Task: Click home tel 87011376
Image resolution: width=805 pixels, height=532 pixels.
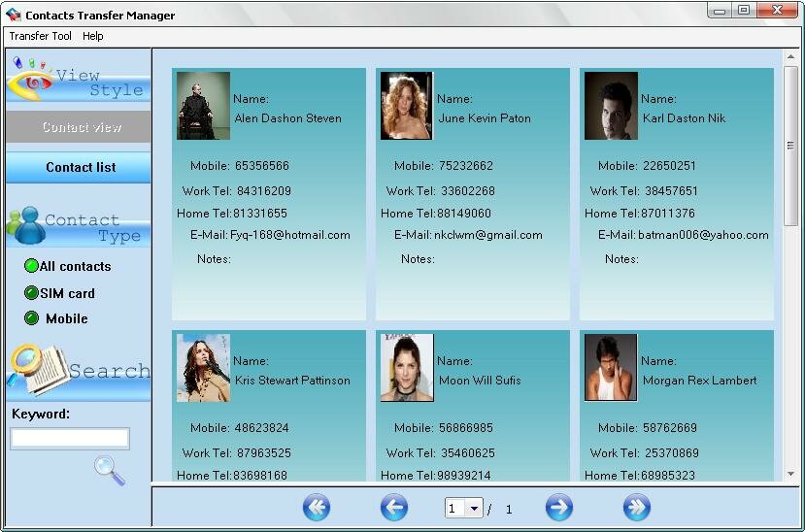Action: pyautogui.click(x=667, y=213)
